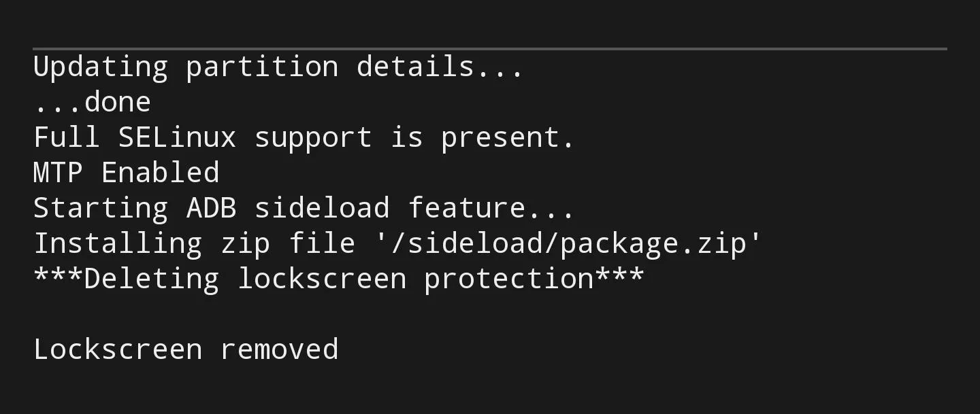This screenshot has height=414, width=980.
Task: Click the 'Installing zip file' text
Action: (x=194, y=243)
